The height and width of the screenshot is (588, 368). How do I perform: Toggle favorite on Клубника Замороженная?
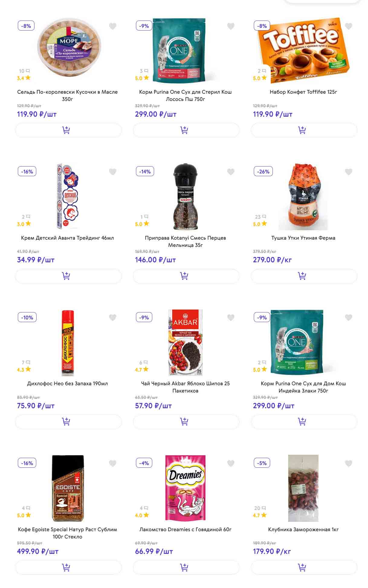pyautogui.click(x=348, y=463)
